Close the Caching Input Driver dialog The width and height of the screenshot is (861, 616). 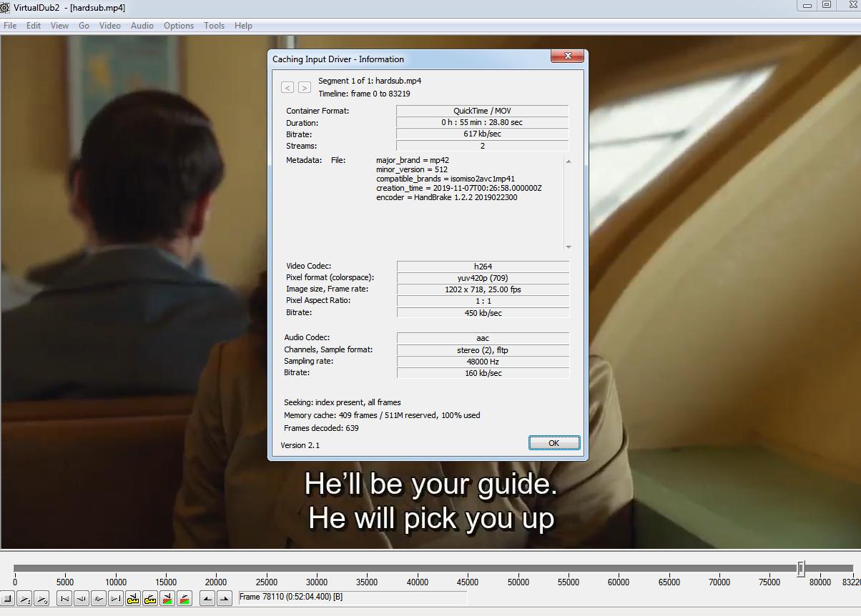(568, 56)
